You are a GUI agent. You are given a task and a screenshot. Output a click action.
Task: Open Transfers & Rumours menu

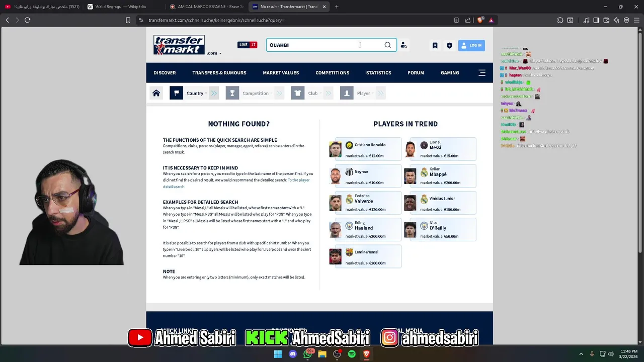pyautogui.click(x=219, y=73)
